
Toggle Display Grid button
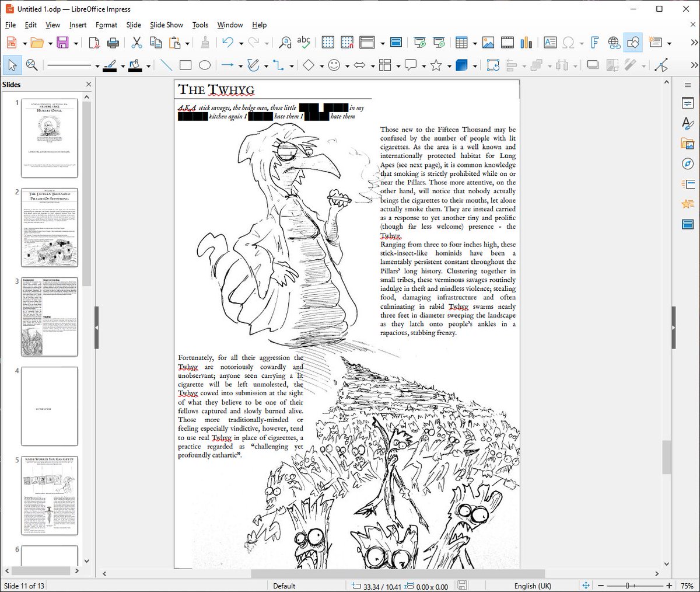point(328,43)
